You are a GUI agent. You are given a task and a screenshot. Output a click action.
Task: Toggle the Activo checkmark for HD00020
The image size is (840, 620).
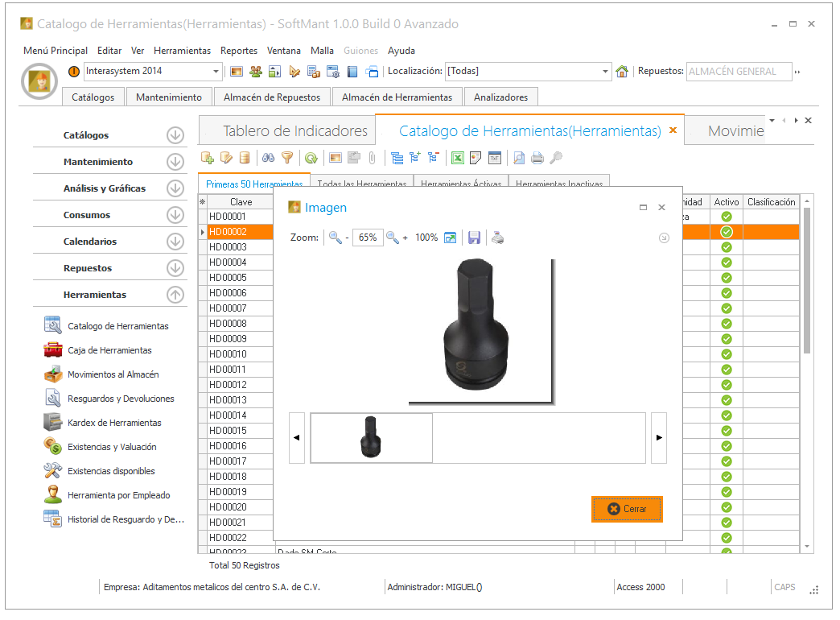727,507
